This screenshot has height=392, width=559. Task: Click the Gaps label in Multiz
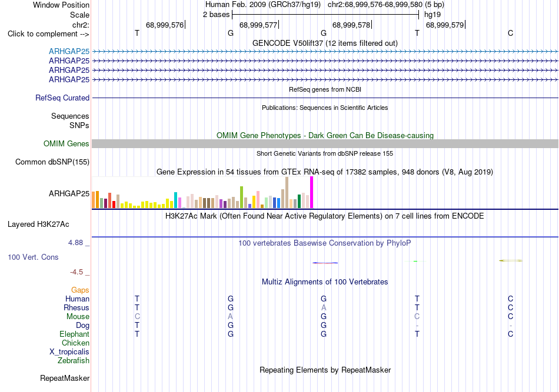[x=80, y=290]
